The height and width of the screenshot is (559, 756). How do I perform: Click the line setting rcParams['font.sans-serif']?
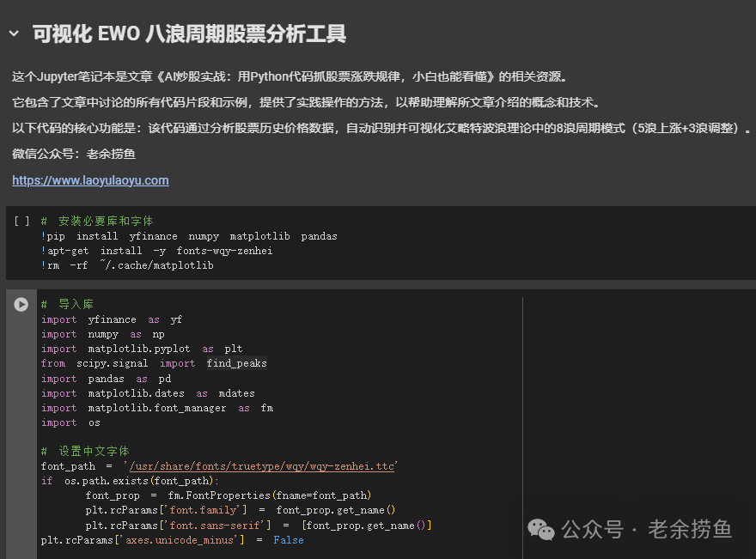pos(259,526)
